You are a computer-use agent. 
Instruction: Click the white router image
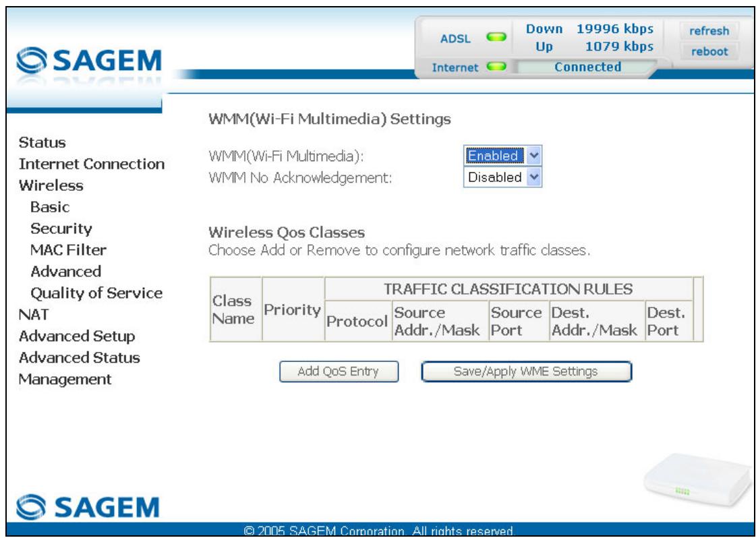697,479
